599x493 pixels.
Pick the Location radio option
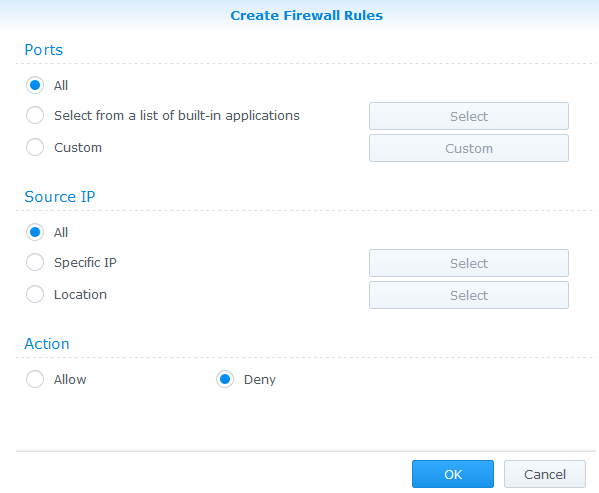35,294
